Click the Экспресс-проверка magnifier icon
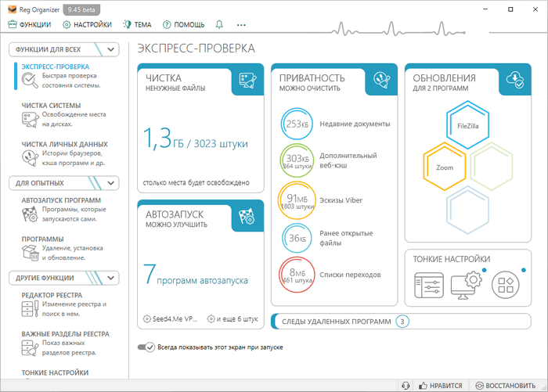The height and width of the screenshot is (392, 548). tap(30, 81)
